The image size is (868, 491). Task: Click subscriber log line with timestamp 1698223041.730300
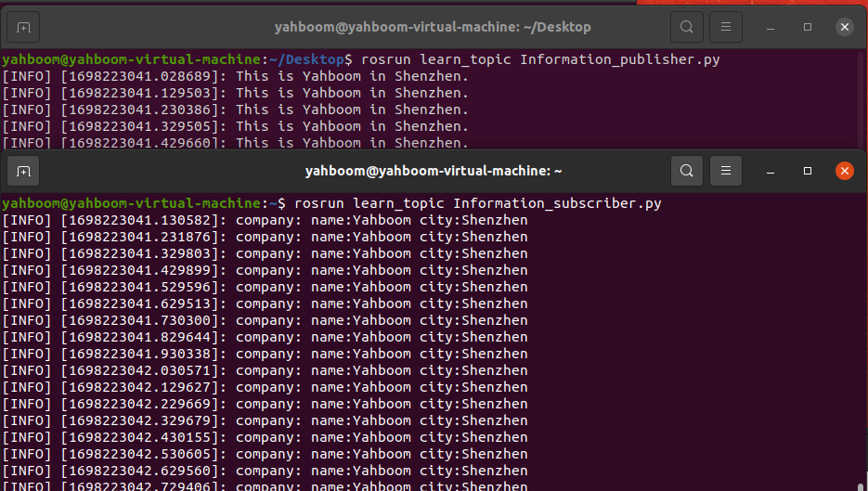click(x=265, y=320)
